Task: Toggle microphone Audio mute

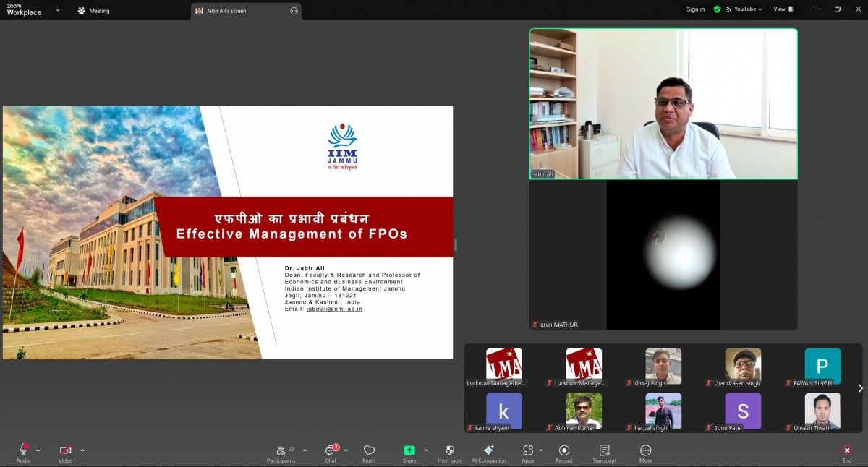Action: pos(23,451)
